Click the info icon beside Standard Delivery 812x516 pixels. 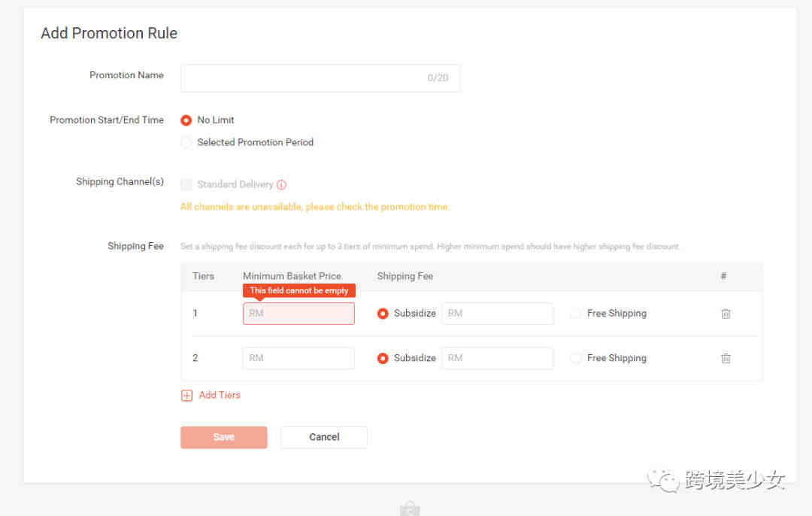pyautogui.click(x=281, y=184)
